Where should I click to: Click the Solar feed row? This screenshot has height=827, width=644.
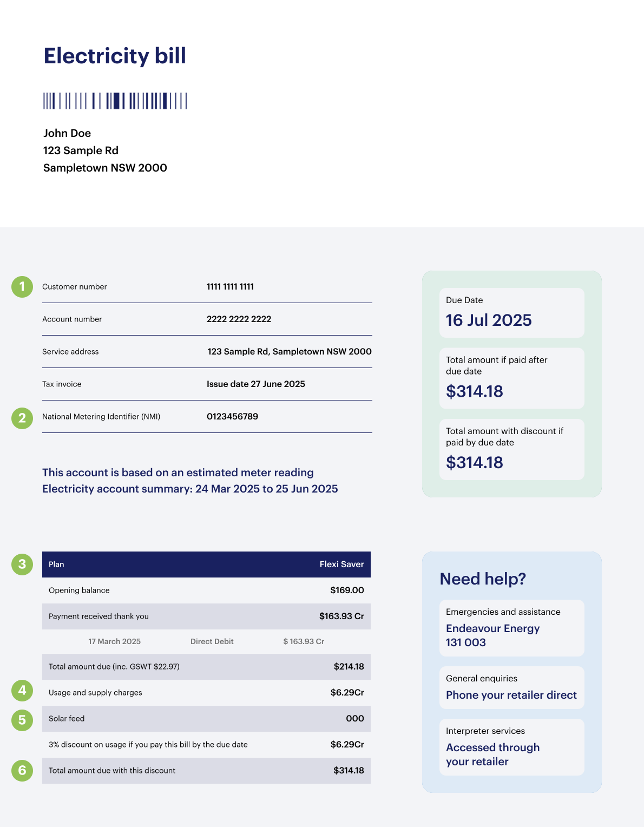click(x=206, y=719)
